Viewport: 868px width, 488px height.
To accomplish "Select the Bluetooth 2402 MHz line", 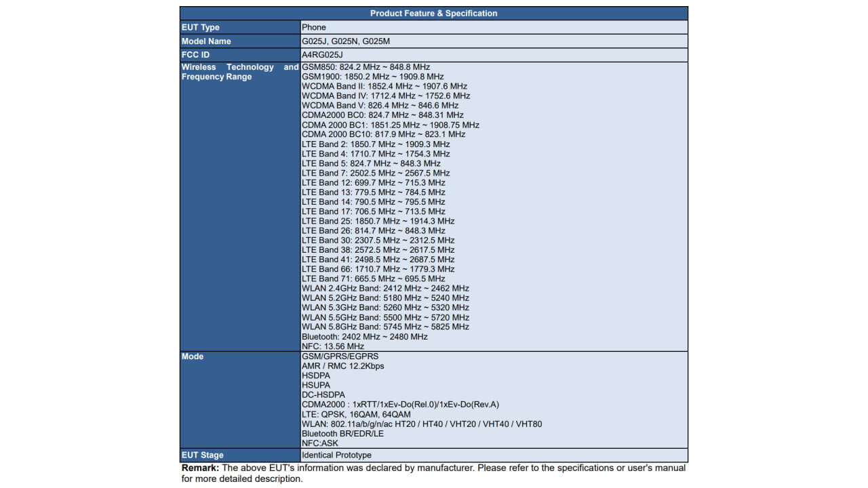I will (x=364, y=337).
